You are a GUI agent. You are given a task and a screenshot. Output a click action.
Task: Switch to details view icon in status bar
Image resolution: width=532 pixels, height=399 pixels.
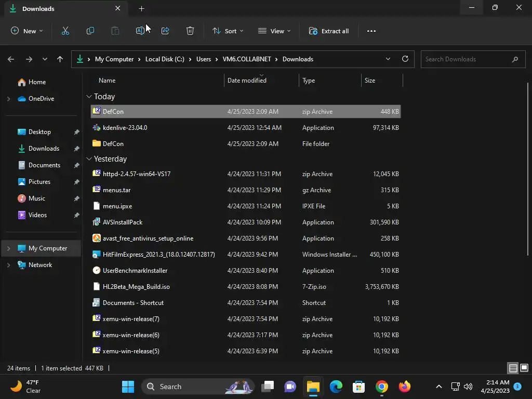click(513, 368)
